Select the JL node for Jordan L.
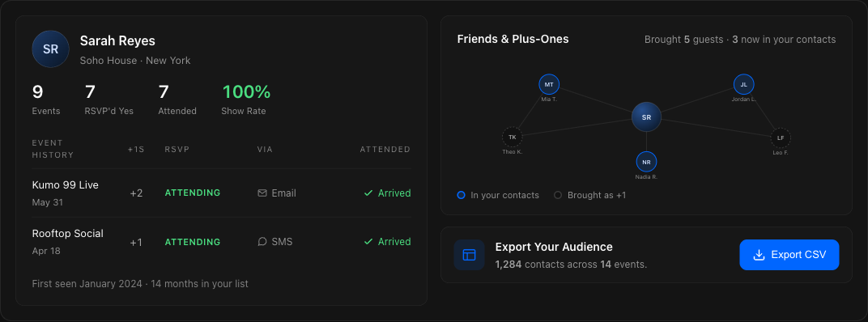 click(744, 85)
